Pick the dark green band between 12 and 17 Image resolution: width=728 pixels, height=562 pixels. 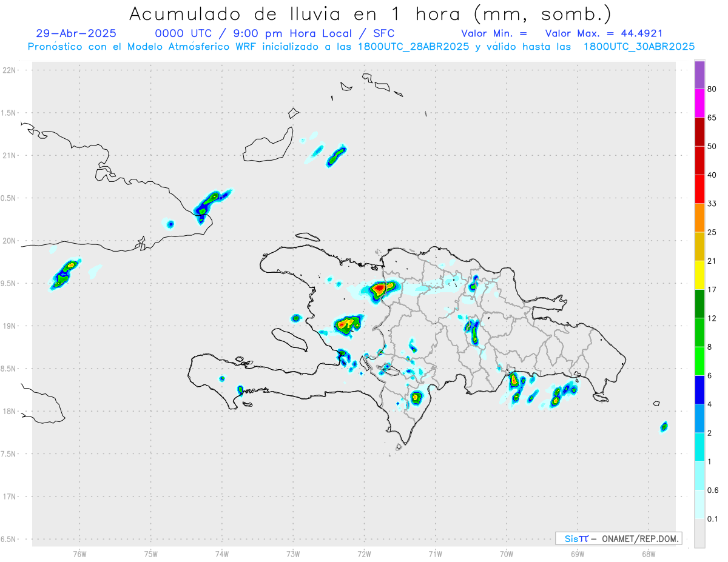699,304
